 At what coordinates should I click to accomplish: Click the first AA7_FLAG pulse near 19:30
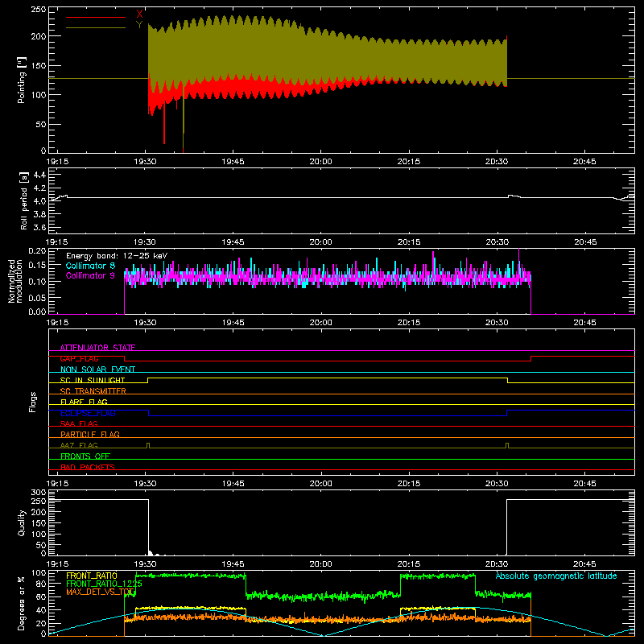pos(148,446)
